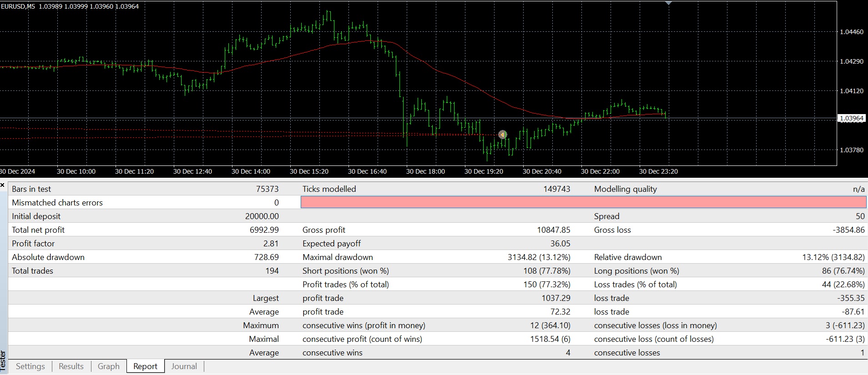This screenshot has height=375, width=868.
Task: Click the Ticks modelled value 149743
Action: (556, 189)
